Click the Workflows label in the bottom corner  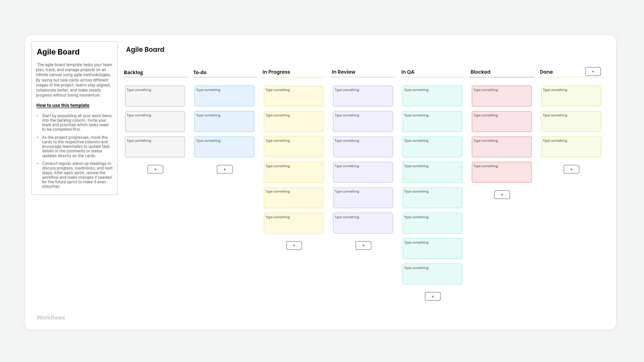pos(51,317)
